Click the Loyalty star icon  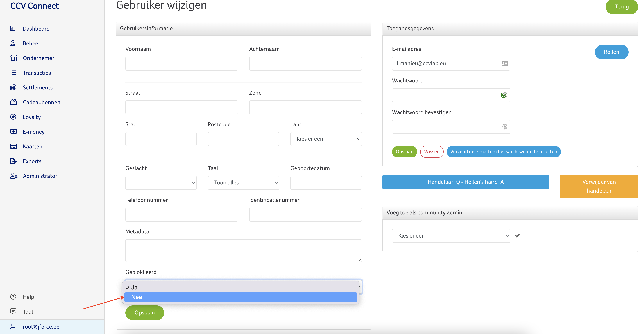13,117
